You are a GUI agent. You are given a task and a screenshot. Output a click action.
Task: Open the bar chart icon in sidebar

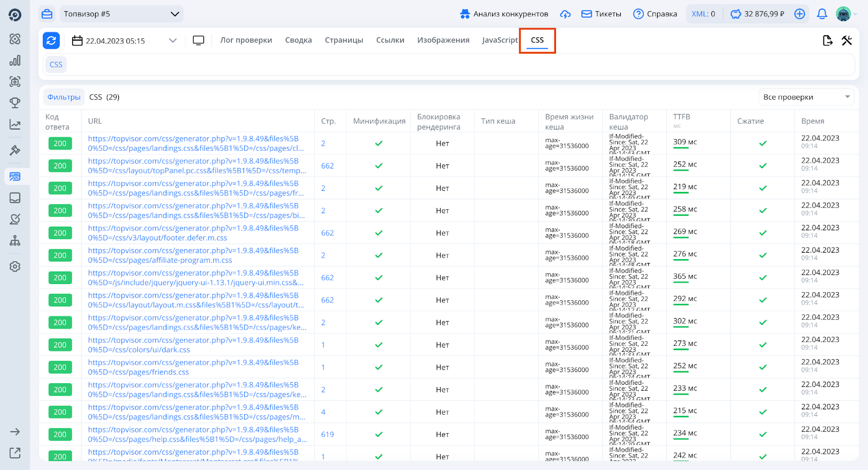(15, 60)
